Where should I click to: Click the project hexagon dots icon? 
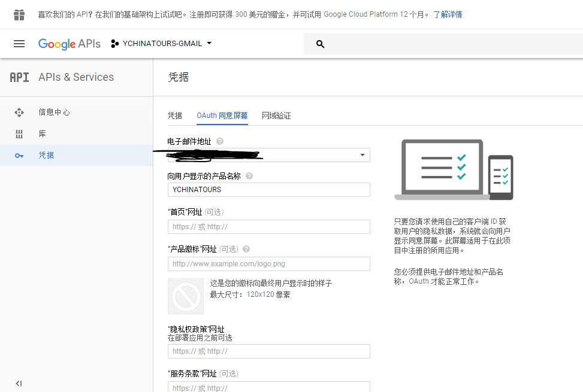pos(114,44)
